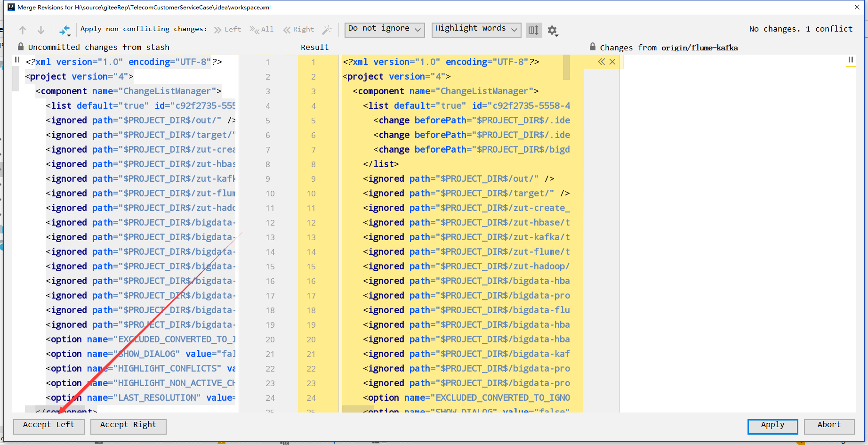This screenshot has height=445, width=868.
Task: Toggle the pause marker in the left gutter
Action: (17, 60)
